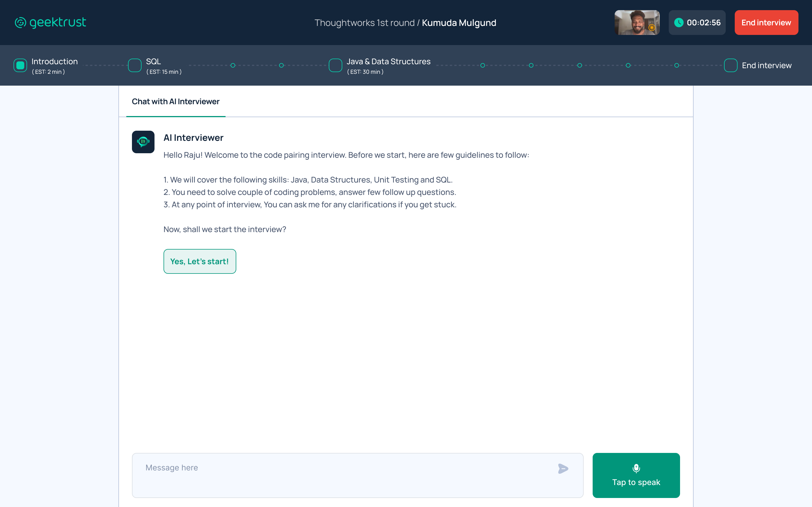Click the Kumuda Mulgund name in the header
Screen dimensions: 812x507
[x=459, y=23]
